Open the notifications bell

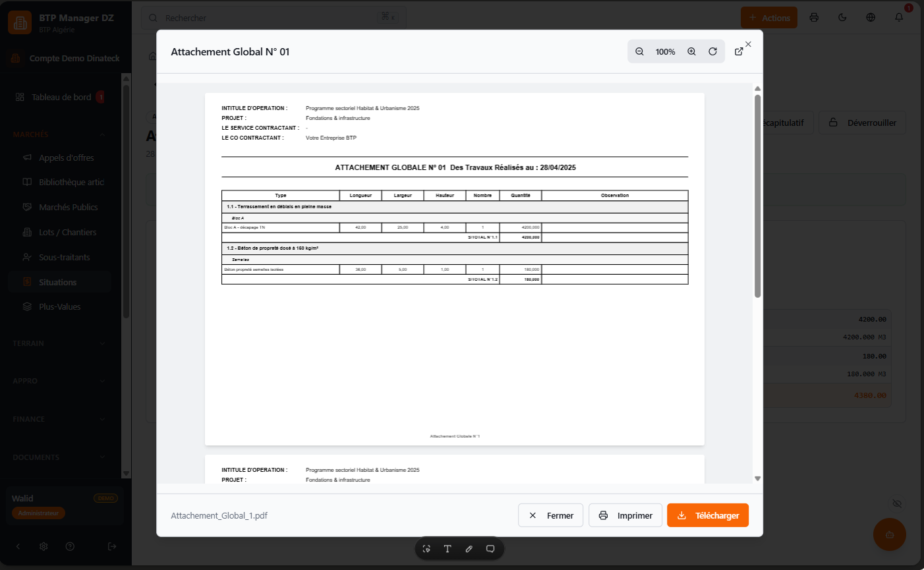click(x=899, y=18)
